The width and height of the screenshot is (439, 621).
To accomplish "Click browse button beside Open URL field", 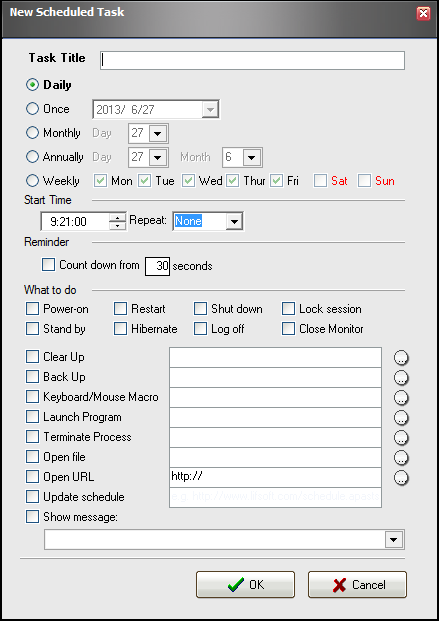I will [x=401, y=478].
